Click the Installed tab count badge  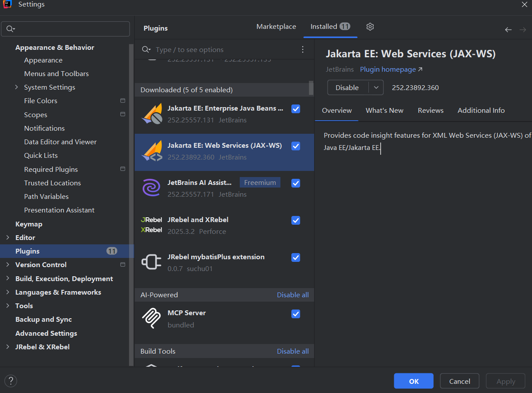point(345,26)
